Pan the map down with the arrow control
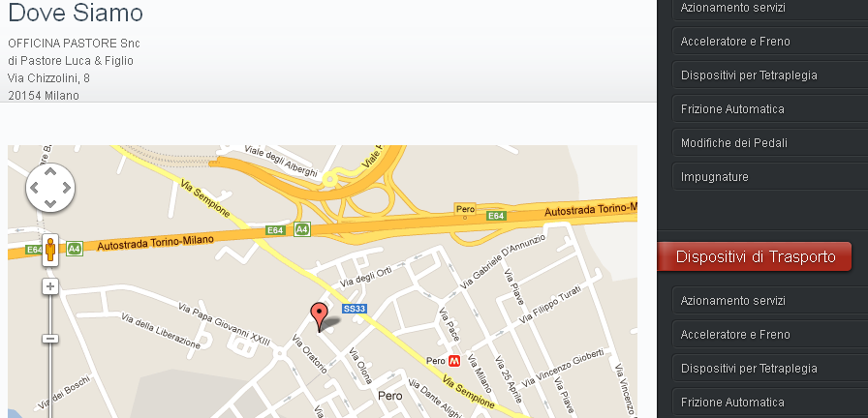 50,204
